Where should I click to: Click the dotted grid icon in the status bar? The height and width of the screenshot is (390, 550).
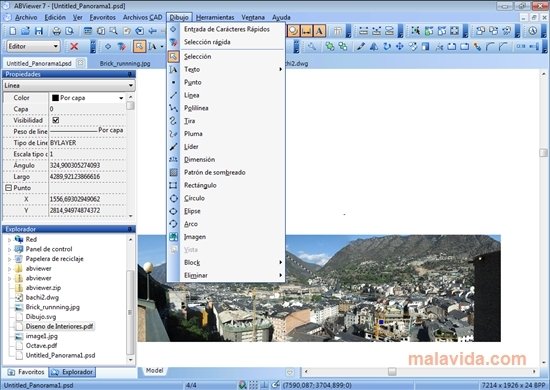253,385
